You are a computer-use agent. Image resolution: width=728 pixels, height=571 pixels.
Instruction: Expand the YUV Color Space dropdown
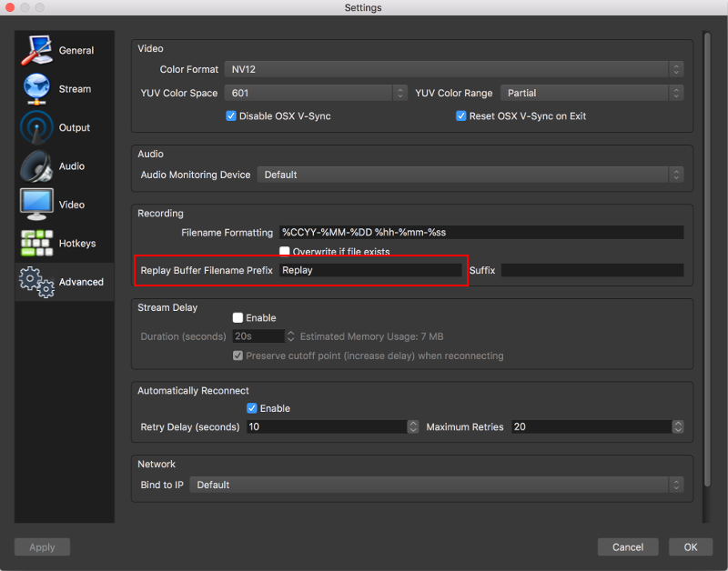(317, 93)
